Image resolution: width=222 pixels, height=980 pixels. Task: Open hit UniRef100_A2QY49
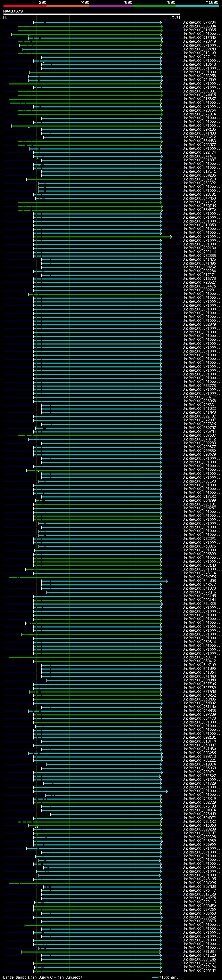[199, 41]
